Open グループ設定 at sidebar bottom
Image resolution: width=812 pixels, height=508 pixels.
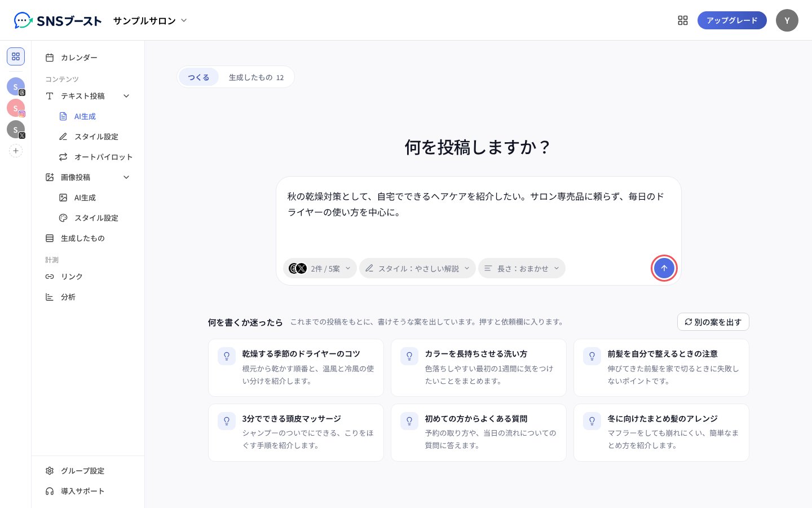(88, 471)
